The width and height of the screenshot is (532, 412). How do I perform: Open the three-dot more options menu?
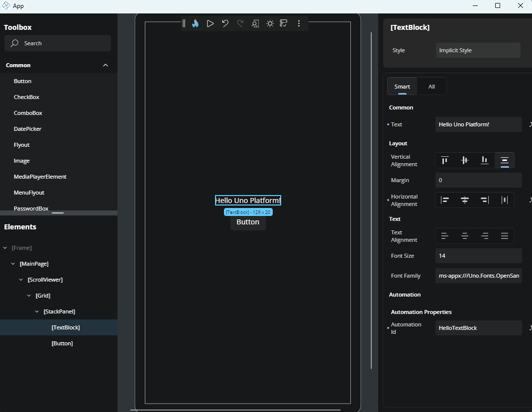point(299,23)
